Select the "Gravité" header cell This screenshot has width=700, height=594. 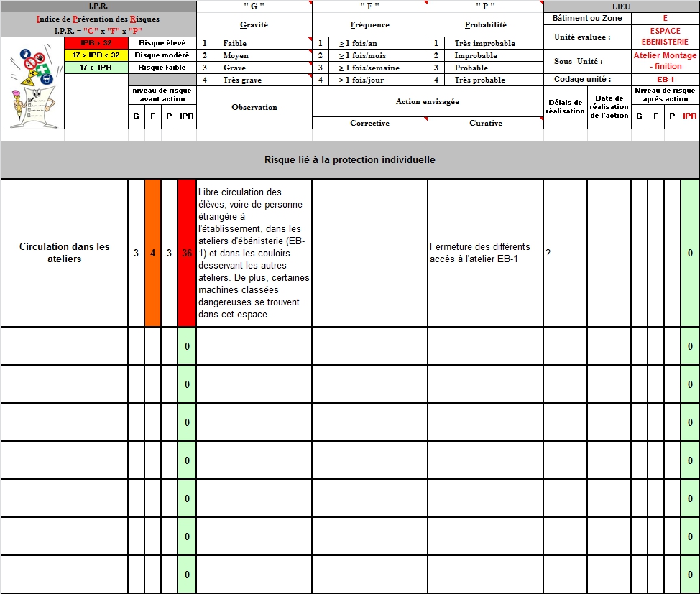click(254, 24)
